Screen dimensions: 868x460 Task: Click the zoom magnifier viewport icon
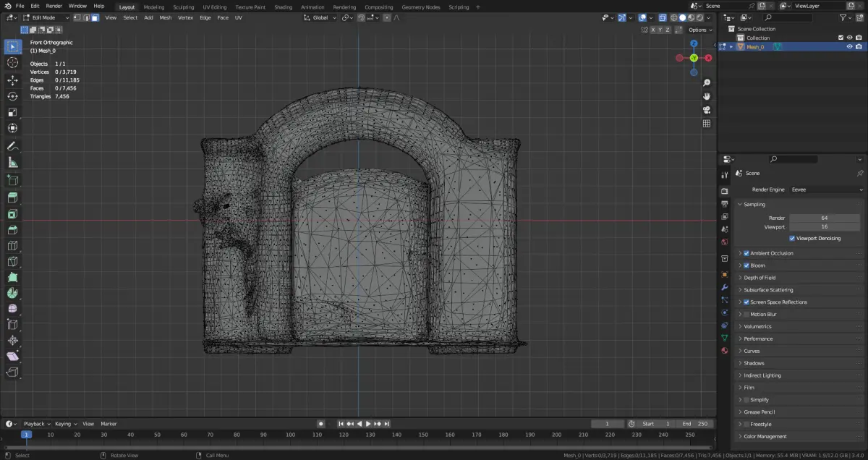click(x=707, y=83)
